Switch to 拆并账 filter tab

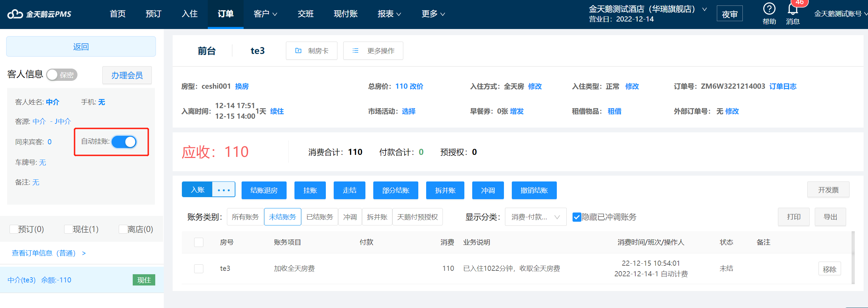(x=377, y=217)
